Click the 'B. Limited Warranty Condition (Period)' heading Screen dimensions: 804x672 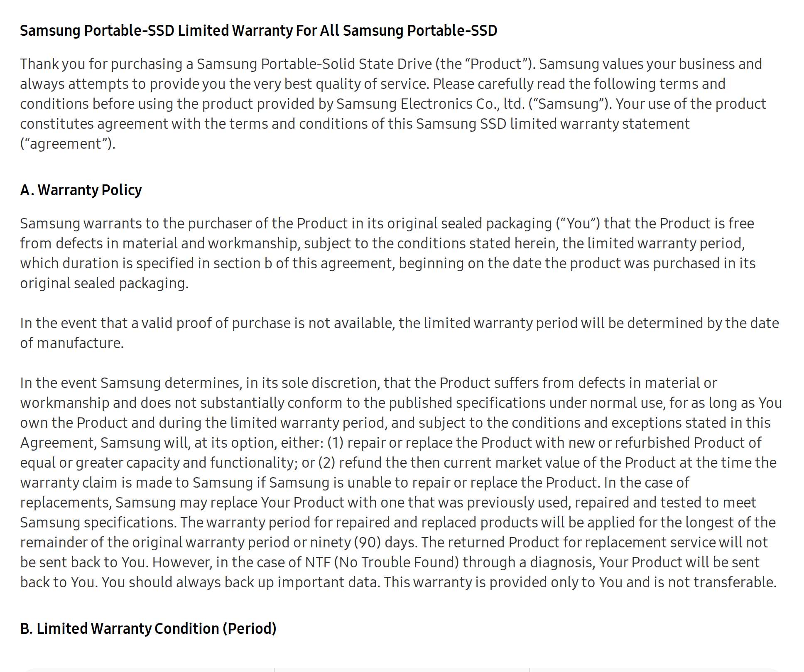[148, 629]
